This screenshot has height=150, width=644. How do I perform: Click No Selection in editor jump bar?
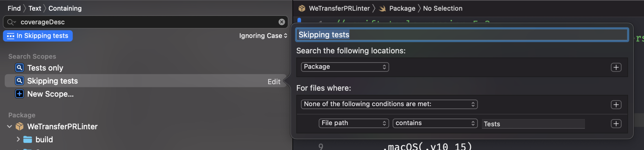[443, 9]
